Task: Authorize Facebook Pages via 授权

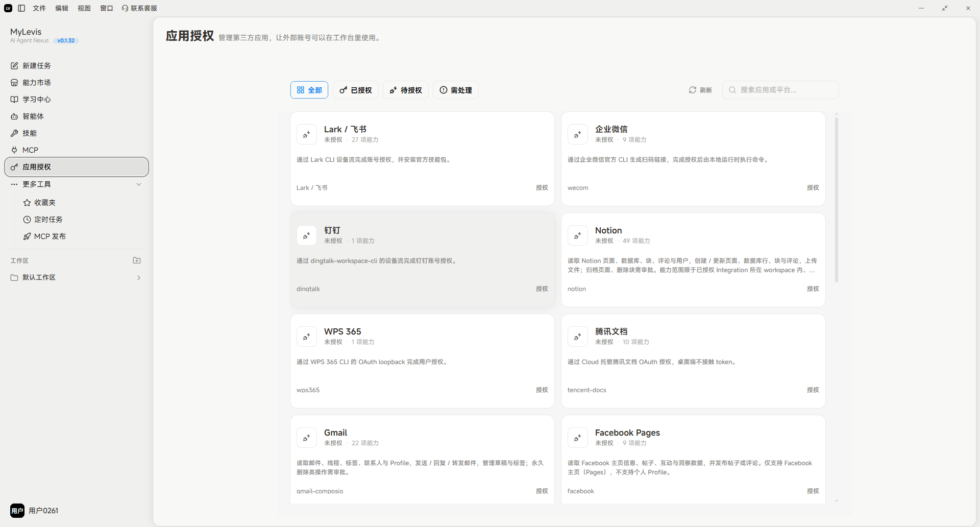Action: (813, 491)
